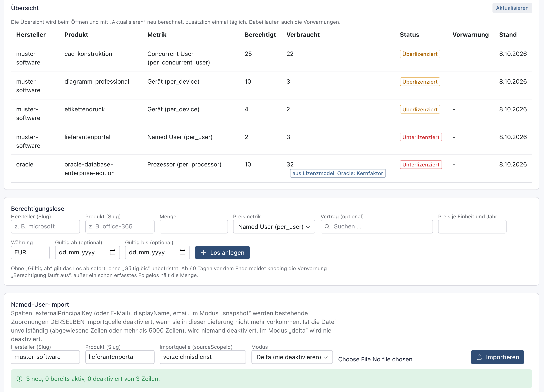544x392 pixels.
Task: Click the Importieren button
Action: pyautogui.click(x=497, y=357)
